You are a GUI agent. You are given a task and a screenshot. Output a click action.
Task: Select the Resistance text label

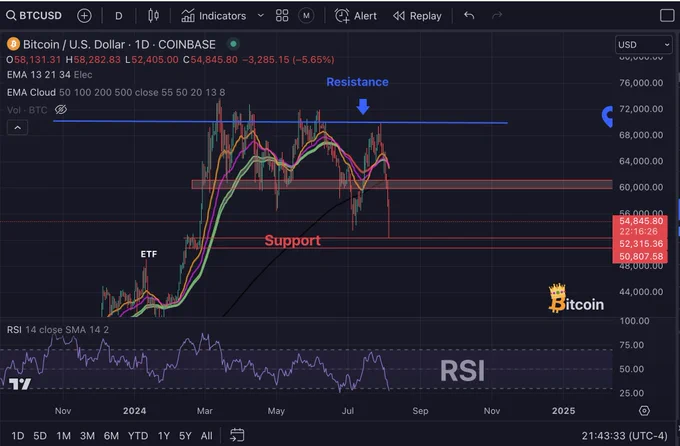pos(357,82)
